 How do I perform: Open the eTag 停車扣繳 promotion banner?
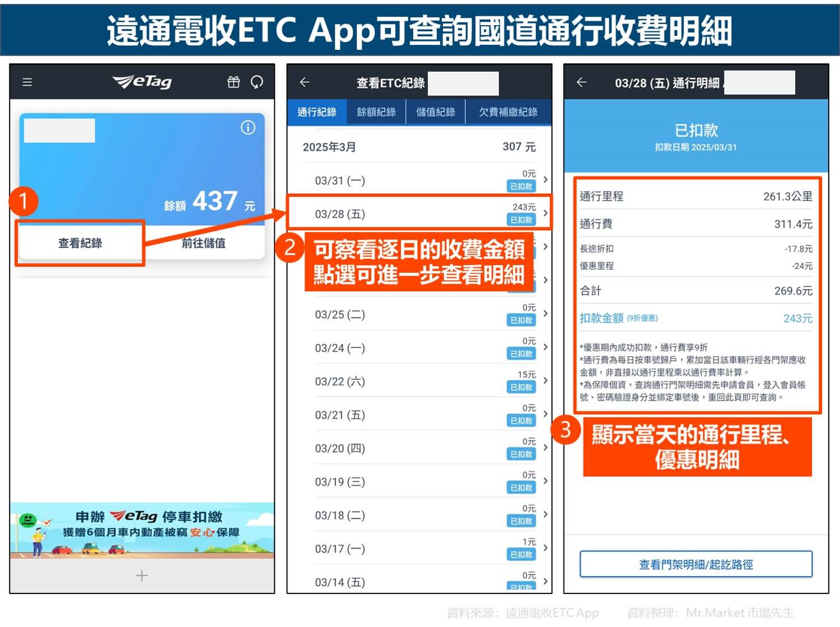tap(142, 530)
